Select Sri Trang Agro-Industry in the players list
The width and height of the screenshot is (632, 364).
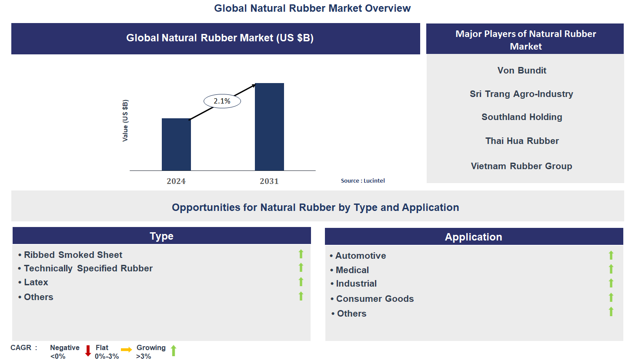pos(522,94)
